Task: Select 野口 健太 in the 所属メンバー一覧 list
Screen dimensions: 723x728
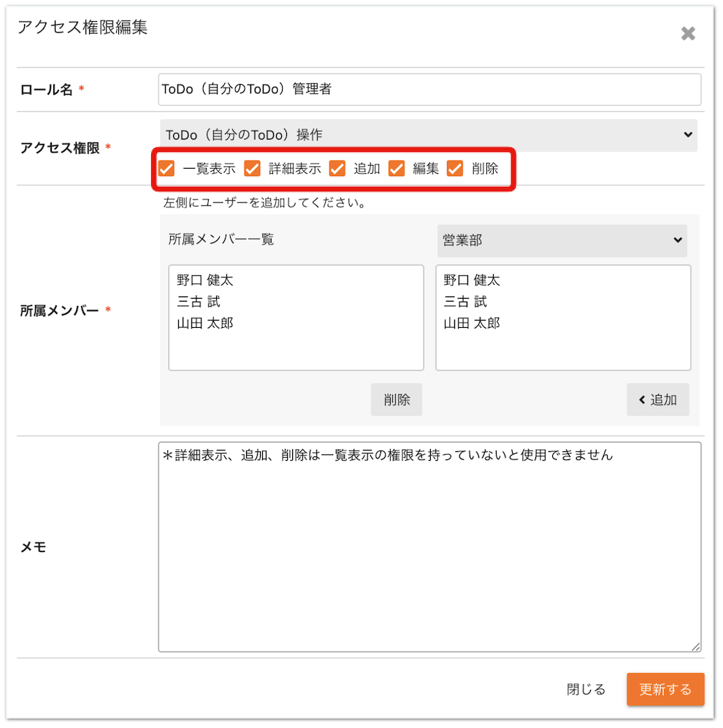Action: pos(204,280)
